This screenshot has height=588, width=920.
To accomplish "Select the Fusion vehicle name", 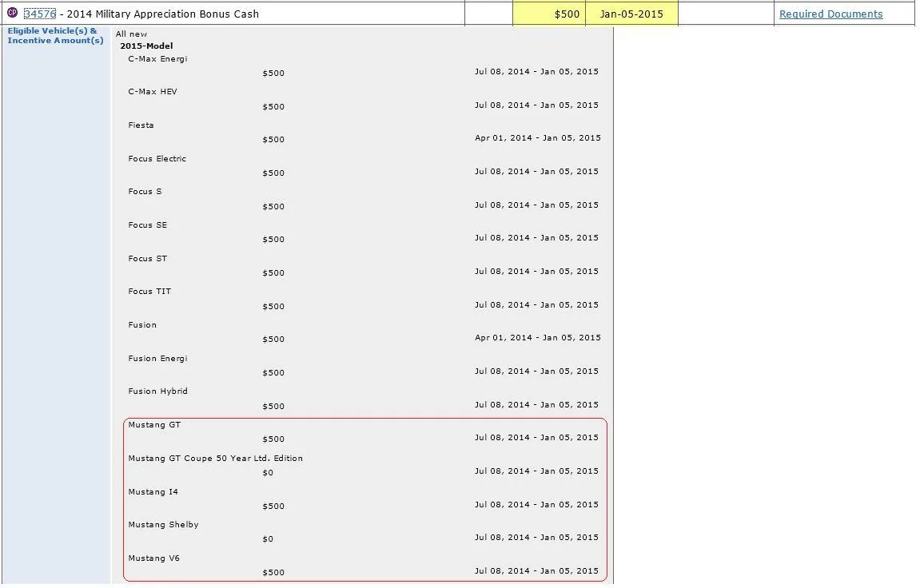I will pos(143,325).
